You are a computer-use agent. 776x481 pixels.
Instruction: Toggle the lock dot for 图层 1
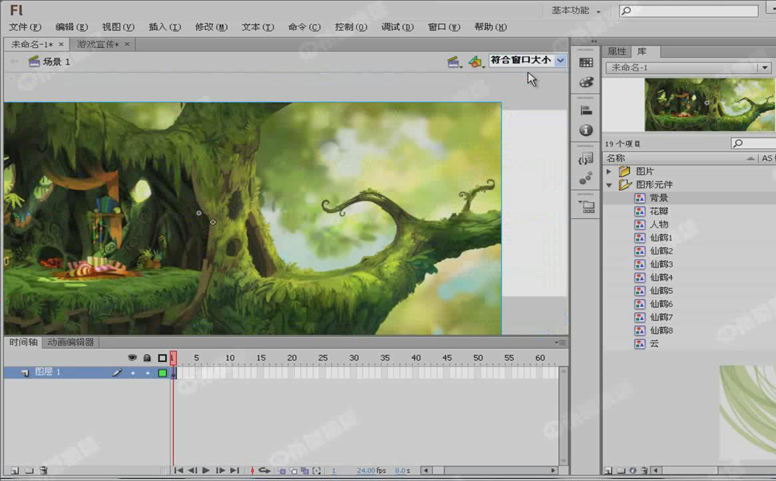click(147, 373)
